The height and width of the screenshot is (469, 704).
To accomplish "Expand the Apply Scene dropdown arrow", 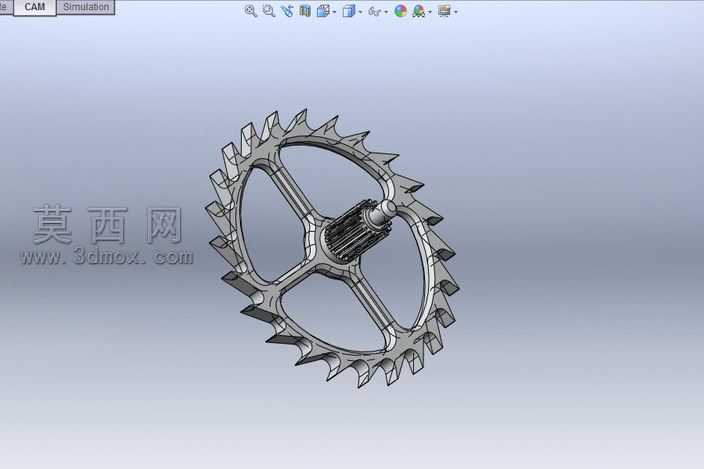I will point(430,12).
